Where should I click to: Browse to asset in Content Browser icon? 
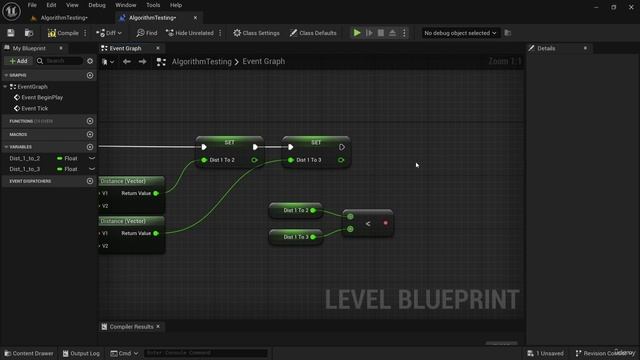29,33
